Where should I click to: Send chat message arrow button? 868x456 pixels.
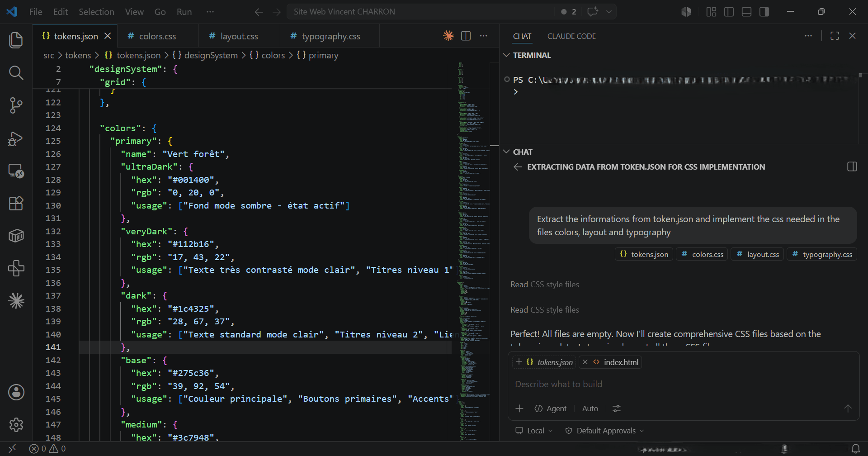coord(848,408)
